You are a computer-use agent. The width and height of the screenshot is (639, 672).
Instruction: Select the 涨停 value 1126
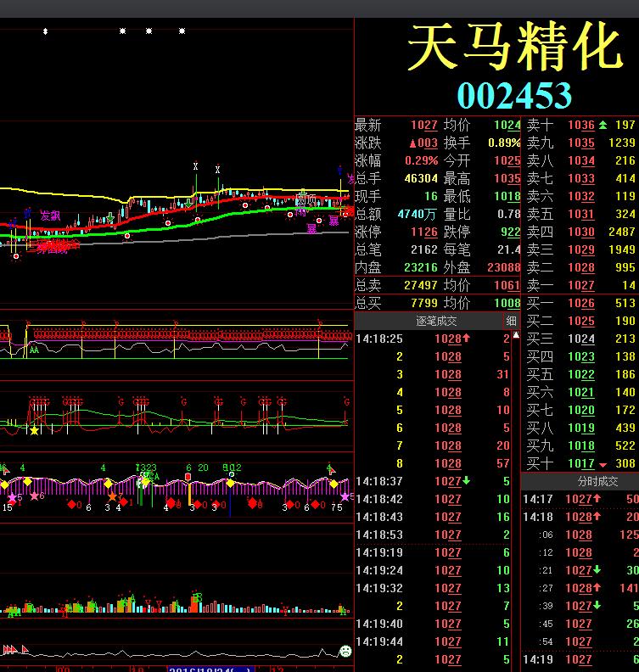click(x=423, y=232)
